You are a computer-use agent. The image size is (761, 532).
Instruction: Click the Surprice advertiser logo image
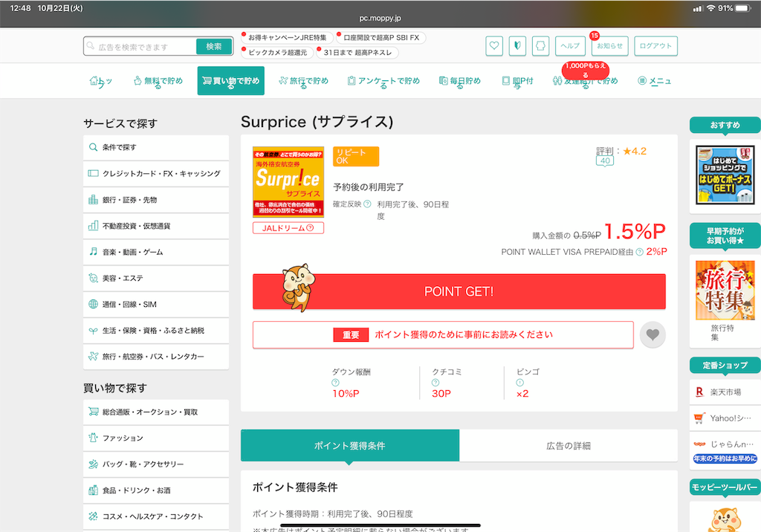(288, 181)
